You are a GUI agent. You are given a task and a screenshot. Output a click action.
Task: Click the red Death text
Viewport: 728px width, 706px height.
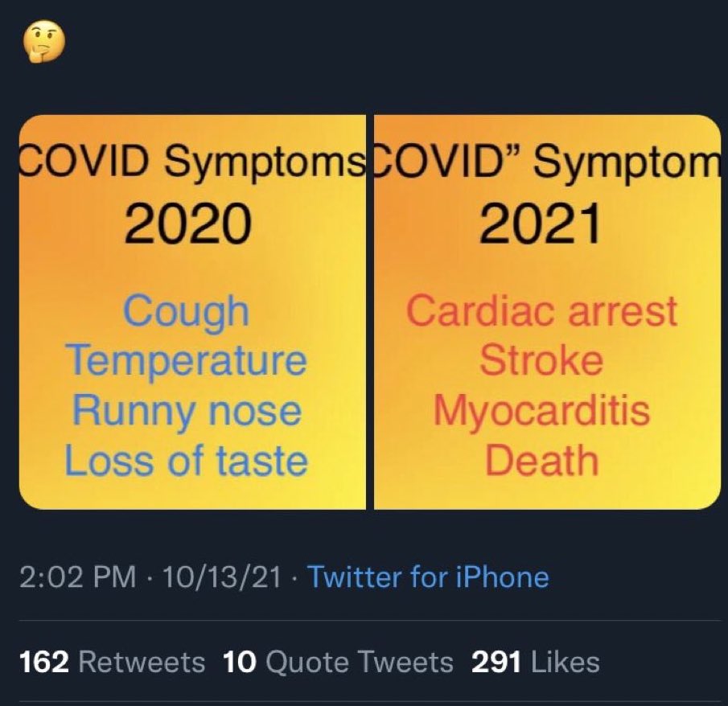pos(541,462)
